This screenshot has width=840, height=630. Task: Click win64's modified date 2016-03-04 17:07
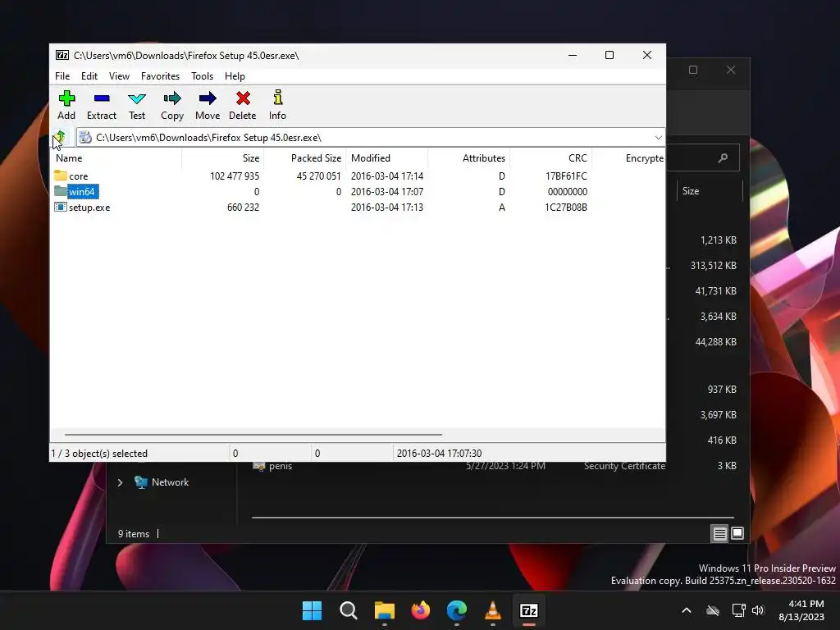[387, 191]
